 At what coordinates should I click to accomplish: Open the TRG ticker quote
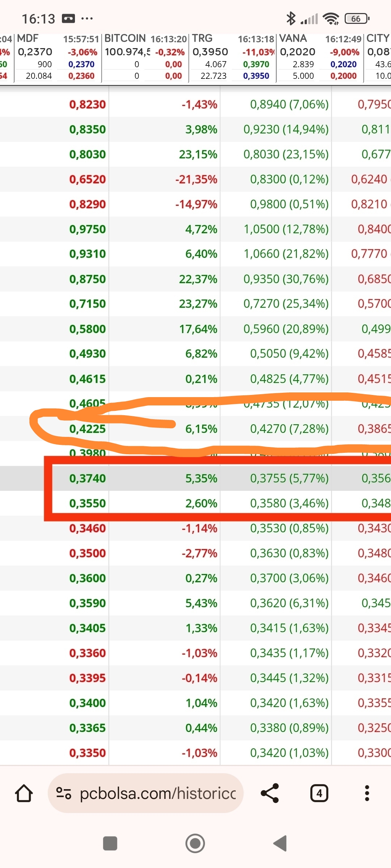tap(202, 38)
